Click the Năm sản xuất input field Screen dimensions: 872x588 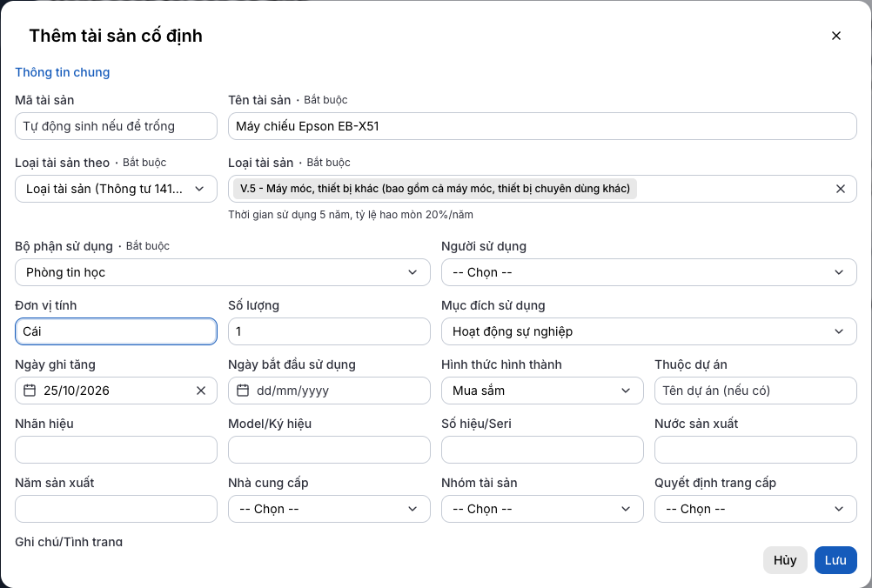pyautogui.click(x=116, y=509)
